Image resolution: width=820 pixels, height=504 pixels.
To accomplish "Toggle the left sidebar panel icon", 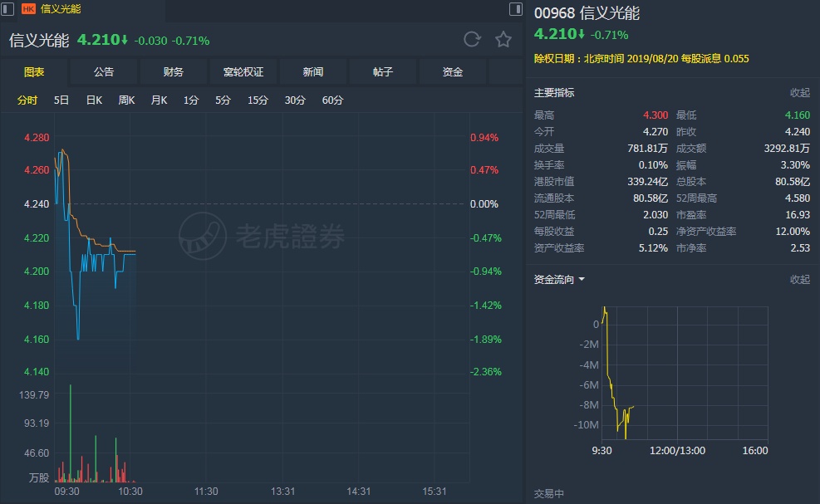I will [7, 9].
